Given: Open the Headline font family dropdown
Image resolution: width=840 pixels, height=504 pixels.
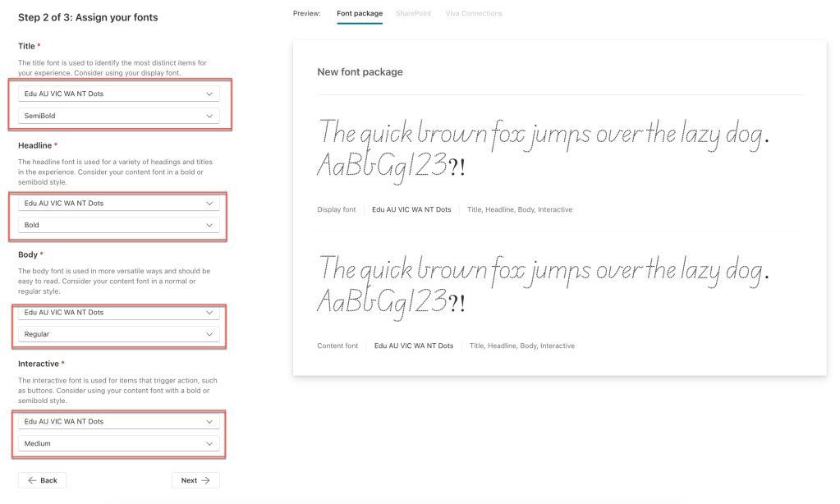Looking at the screenshot, I should coord(119,203).
